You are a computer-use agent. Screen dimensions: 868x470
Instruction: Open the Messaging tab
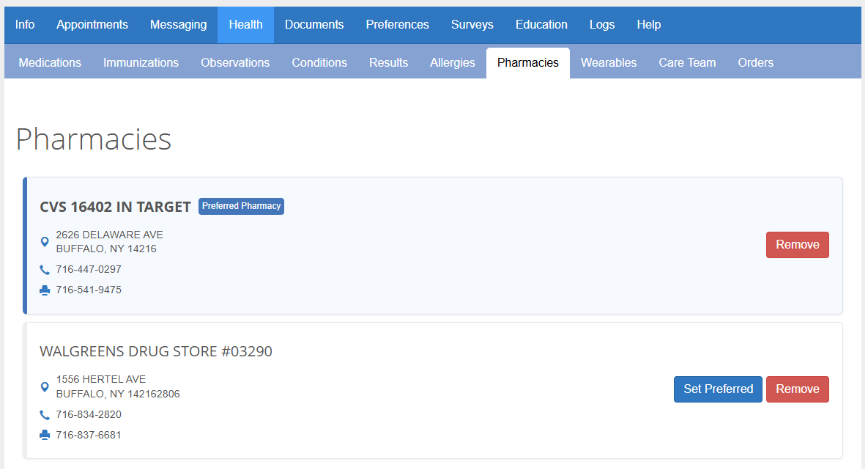tap(178, 25)
